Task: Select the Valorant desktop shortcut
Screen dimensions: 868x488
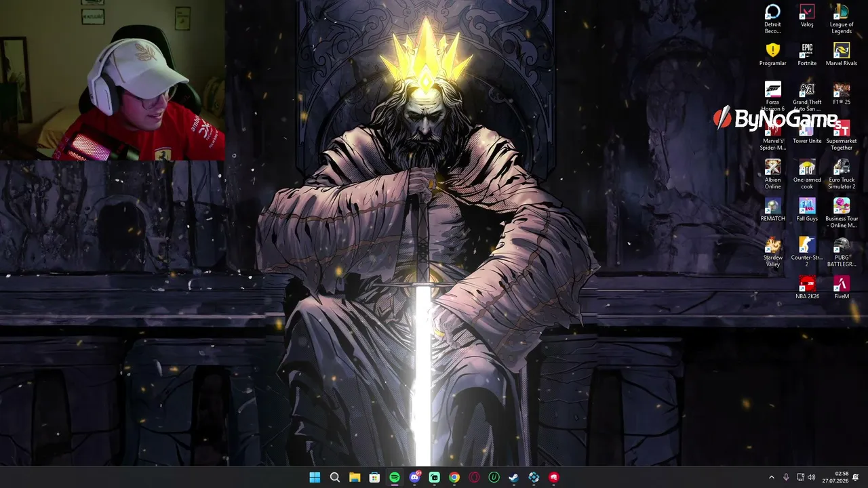Action: tap(807, 16)
